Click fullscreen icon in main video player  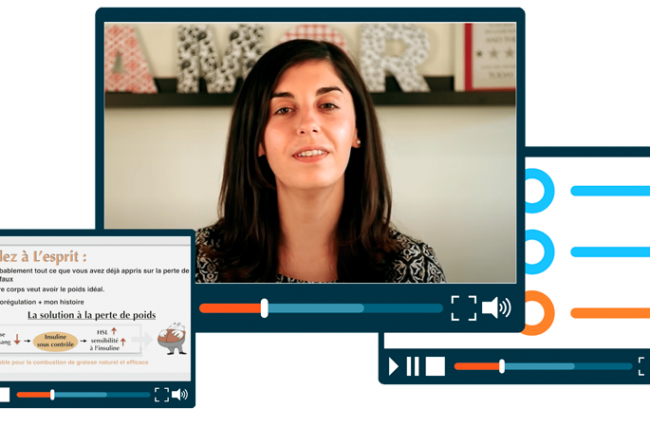point(463,308)
